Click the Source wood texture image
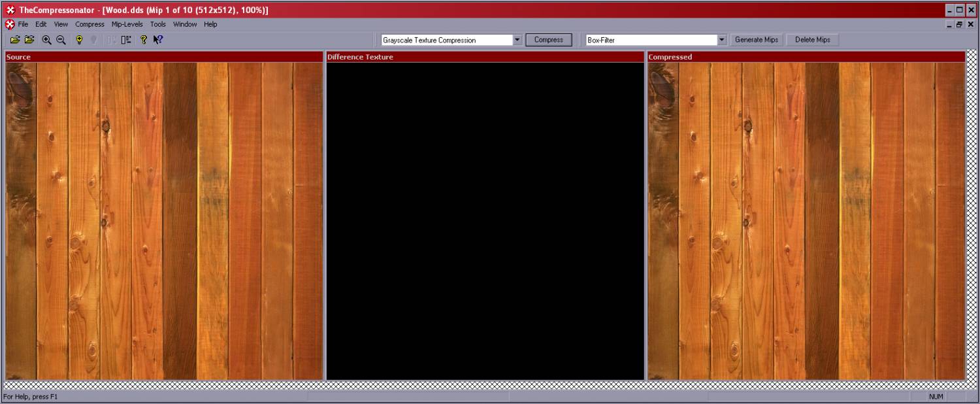Viewport: 980px width, 404px height. point(164,221)
